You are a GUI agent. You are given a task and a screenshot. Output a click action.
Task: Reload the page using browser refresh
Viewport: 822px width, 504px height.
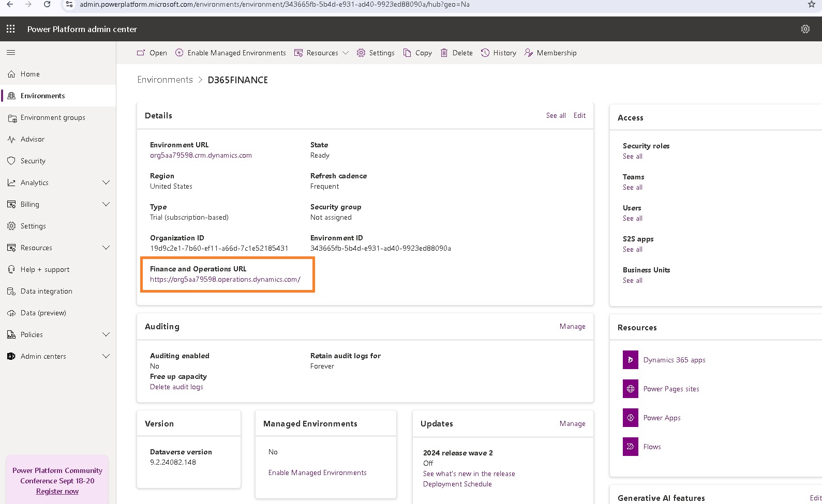[47, 4]
